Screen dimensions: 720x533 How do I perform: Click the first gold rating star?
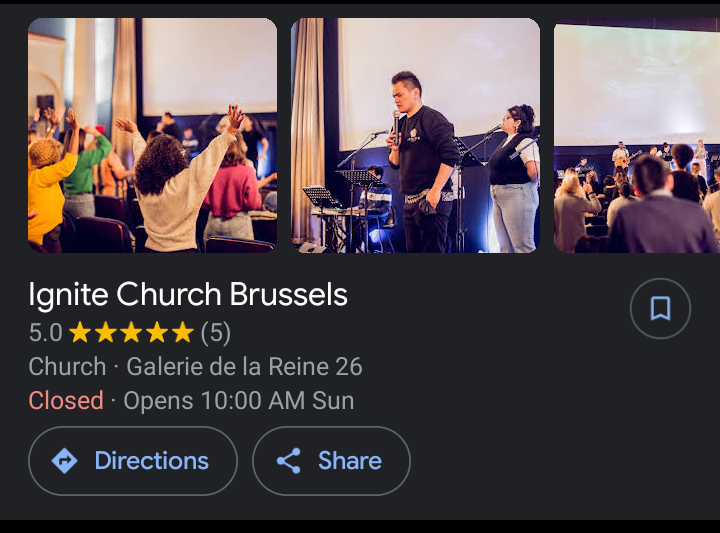(80, 332)
